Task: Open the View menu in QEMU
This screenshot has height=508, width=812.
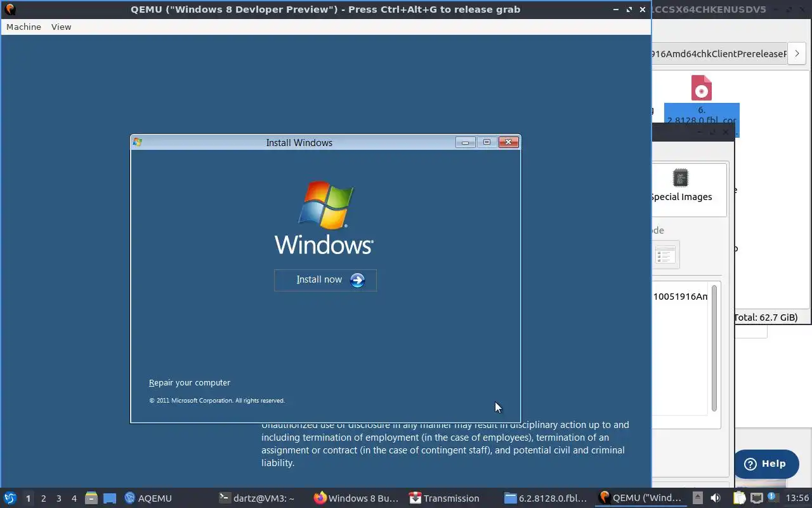Action: tap(62, 27)
